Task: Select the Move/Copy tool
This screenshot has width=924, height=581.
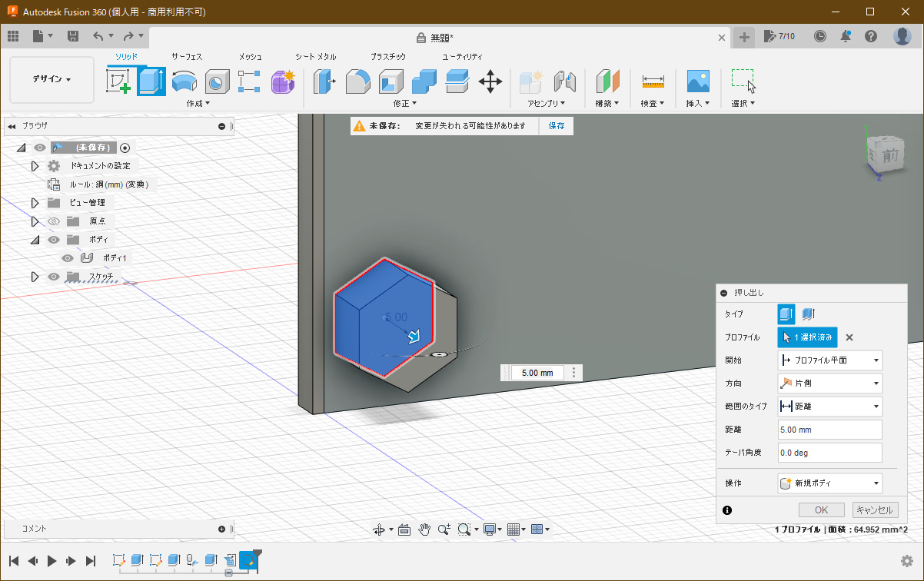Action: point(490,81)
